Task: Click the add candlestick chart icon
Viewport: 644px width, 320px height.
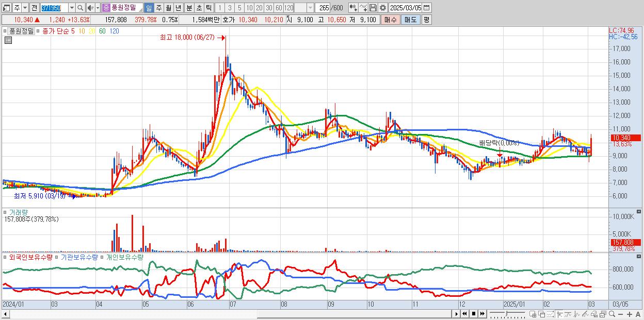Action: (x=353, y=8)
